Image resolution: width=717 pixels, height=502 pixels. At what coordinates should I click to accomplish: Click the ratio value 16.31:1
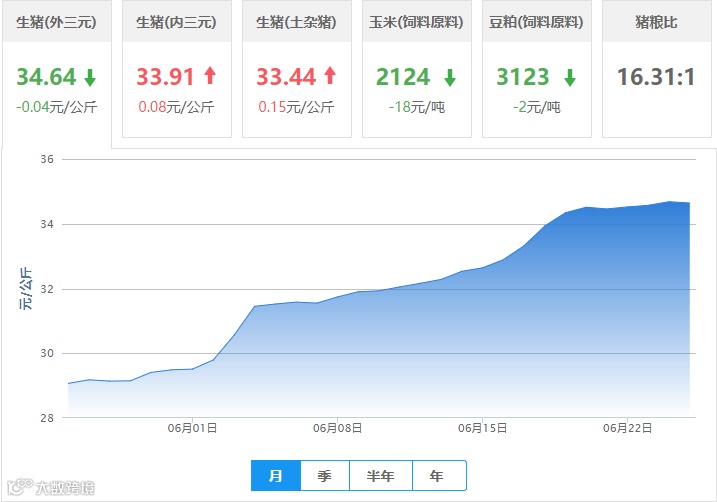(x=656, y=77)
